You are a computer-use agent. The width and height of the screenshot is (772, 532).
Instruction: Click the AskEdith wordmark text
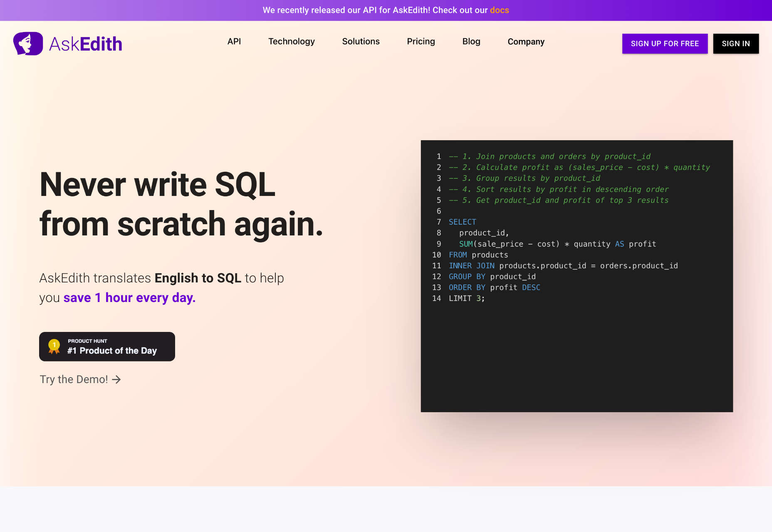coord(86,44)
